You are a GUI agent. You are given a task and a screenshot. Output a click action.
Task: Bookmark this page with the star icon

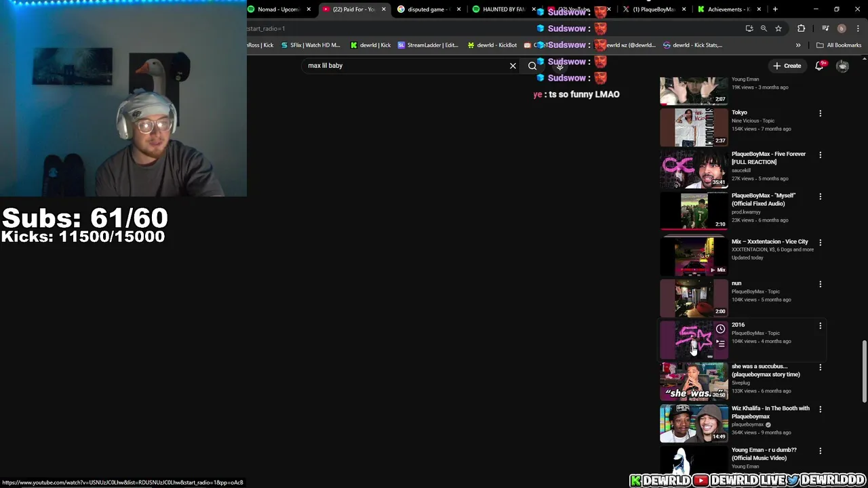[778, 28]
